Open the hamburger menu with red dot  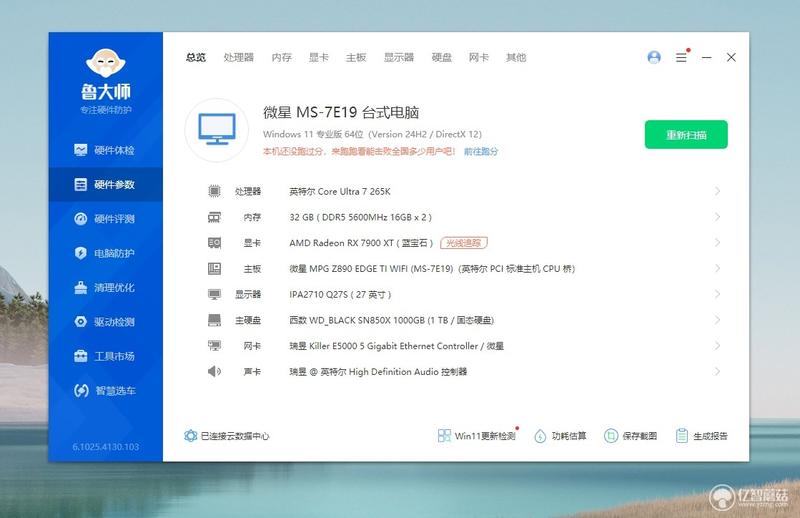tap(682, 57)
